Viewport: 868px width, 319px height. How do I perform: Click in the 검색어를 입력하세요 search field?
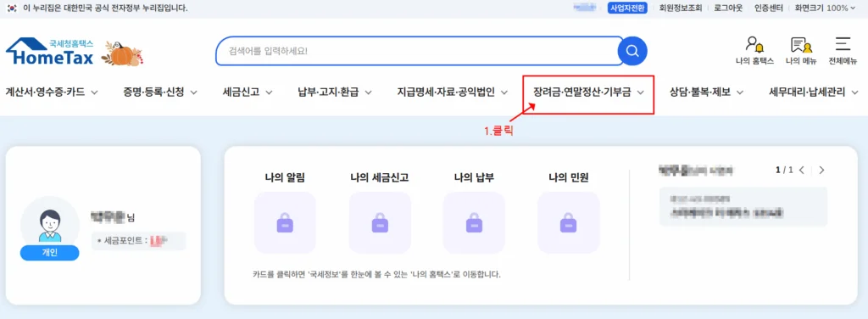coord(419,52)
